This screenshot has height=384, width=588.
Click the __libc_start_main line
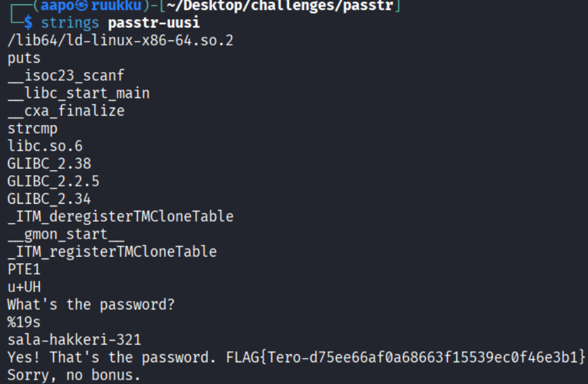click(78, 94)
